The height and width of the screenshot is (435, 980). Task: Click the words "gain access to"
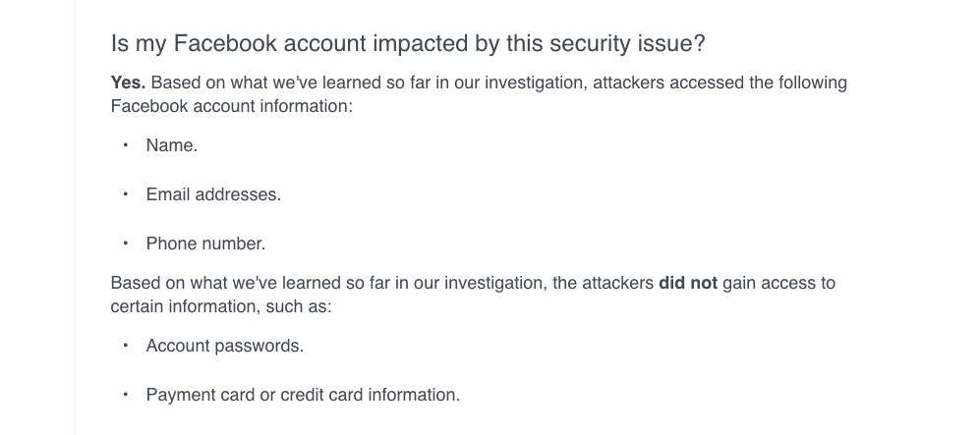pos(778,284)
